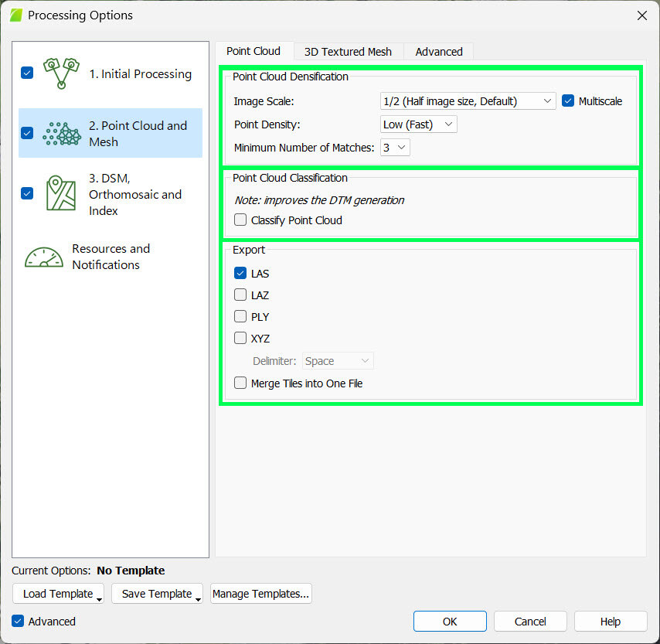
Task: Open the Minimum Number of Matches dropdown
Action: (394, 147)
